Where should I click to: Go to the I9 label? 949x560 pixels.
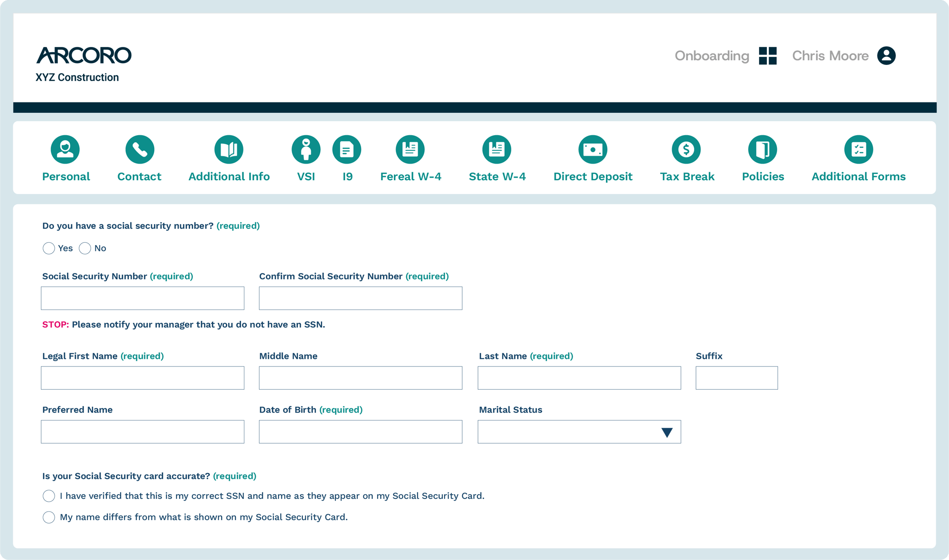(x=348, y=176)
